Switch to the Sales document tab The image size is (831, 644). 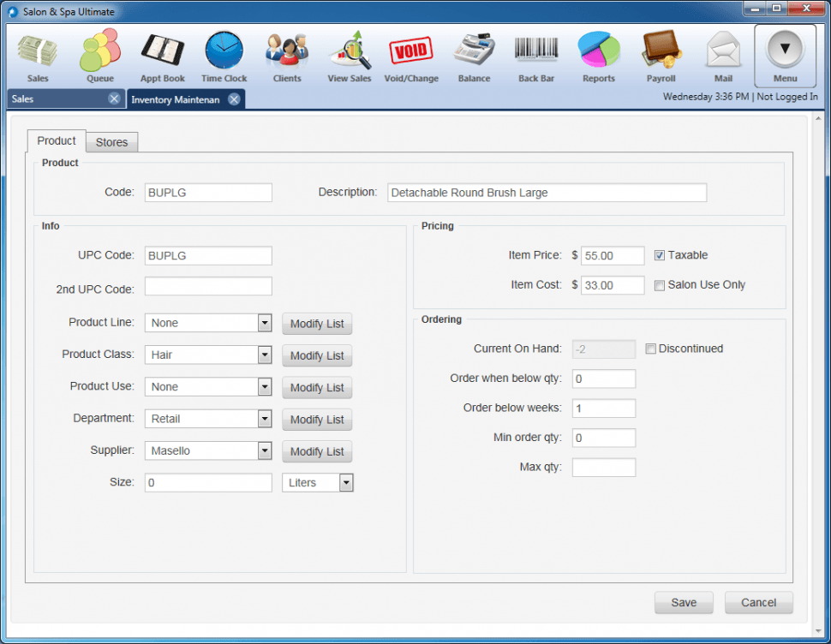[x=51, y=99]
